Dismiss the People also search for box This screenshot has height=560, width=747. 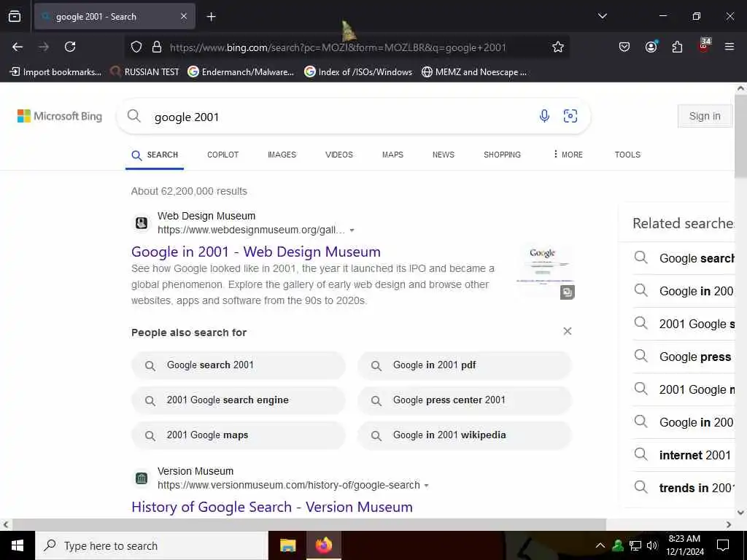tap(568, 332)
